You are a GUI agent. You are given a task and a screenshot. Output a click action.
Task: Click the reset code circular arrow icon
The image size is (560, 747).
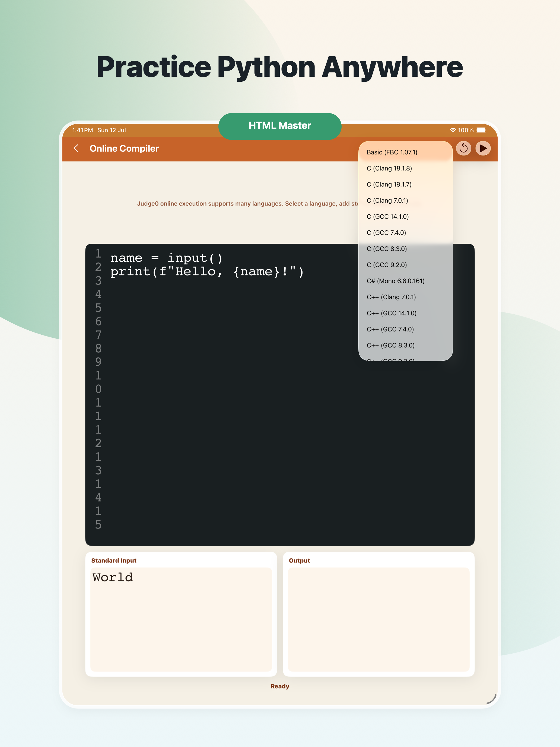tap(463, 148)
